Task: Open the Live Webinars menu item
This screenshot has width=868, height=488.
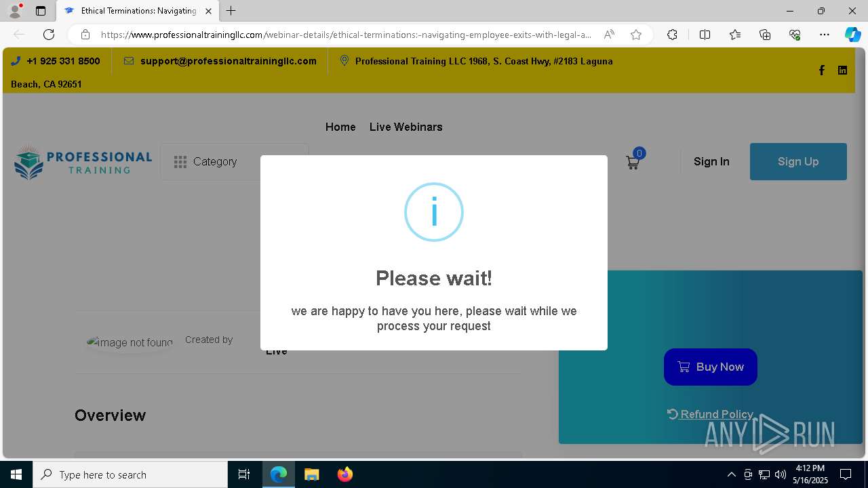Action: click(x=406, y=127)
